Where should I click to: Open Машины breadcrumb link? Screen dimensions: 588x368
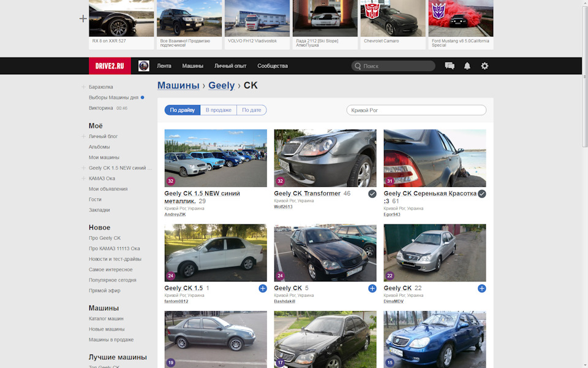(x=178, y=85)
